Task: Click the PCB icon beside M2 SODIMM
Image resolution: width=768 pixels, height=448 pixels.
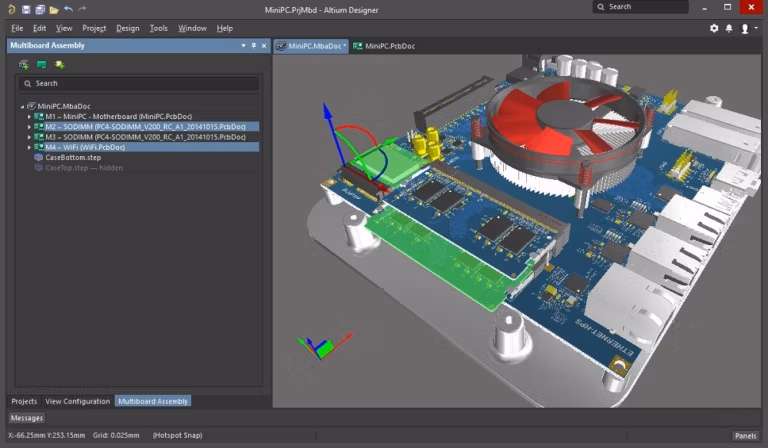Action: coord(39,127)
